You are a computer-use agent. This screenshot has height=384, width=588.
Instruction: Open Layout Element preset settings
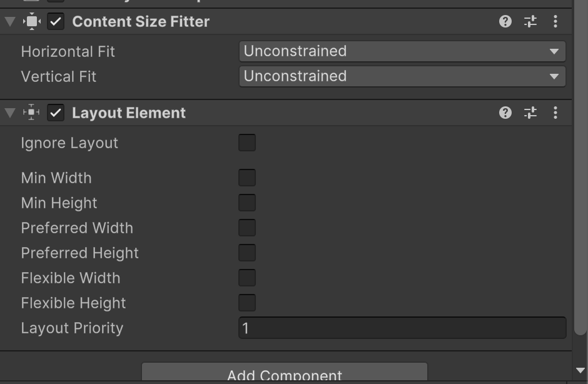[530, 113]
